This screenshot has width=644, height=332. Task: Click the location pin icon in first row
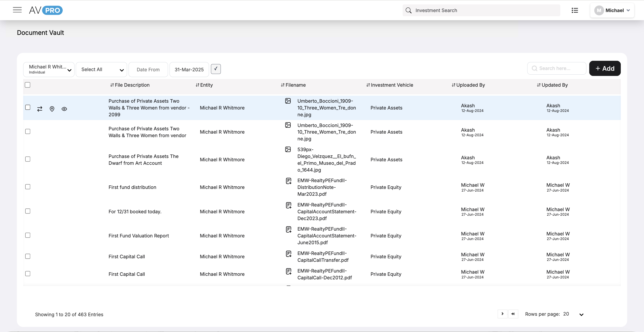click(52, 109)
